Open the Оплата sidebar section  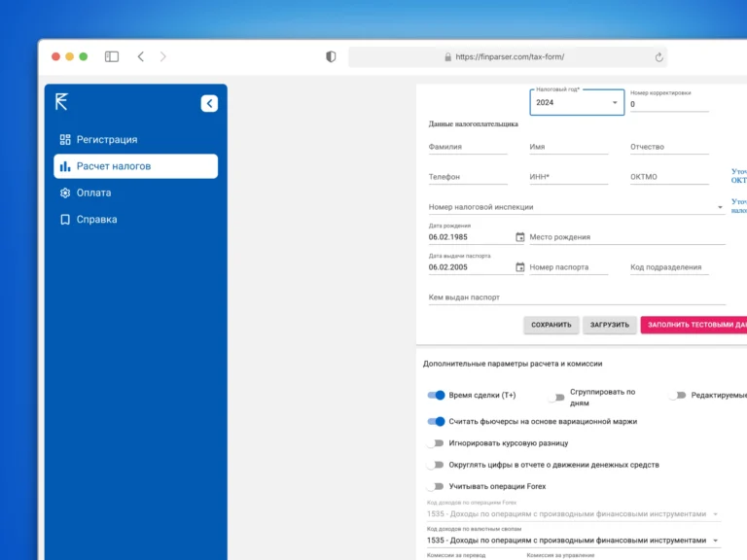coord(93,192)
